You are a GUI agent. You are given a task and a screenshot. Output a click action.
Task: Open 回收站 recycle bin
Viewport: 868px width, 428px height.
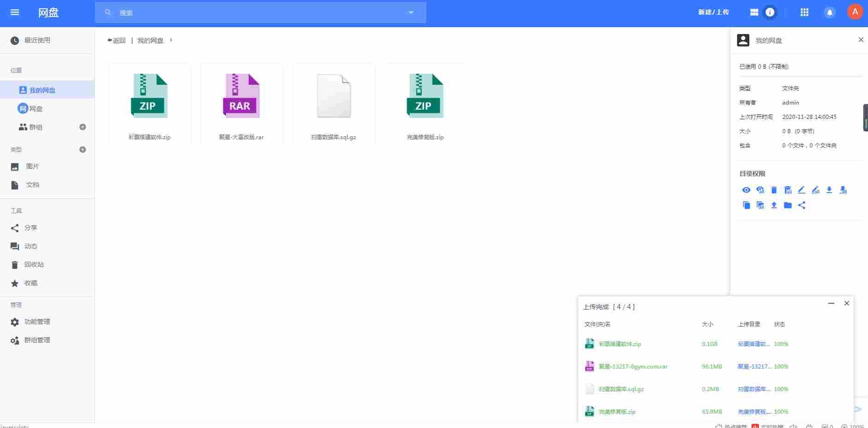(x=47, y=264)
